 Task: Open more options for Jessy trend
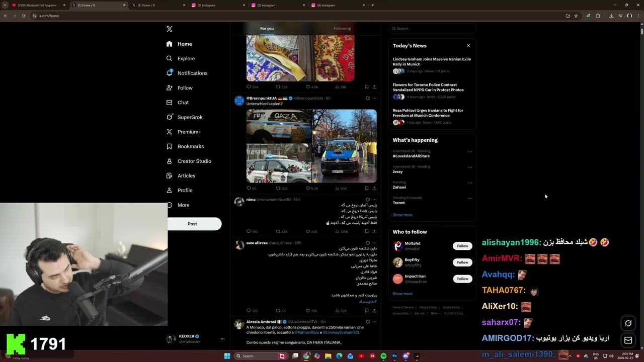(x=470, y=167)
